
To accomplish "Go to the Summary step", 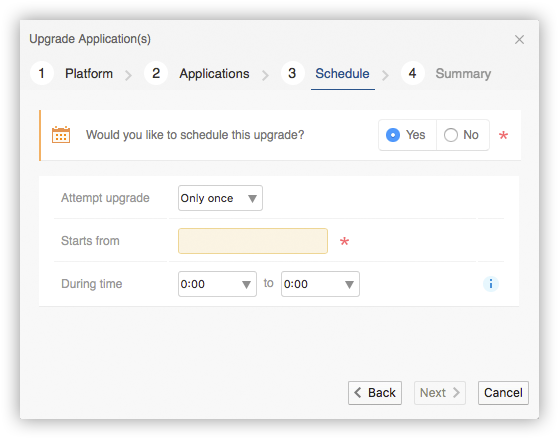I will point(463,74).
